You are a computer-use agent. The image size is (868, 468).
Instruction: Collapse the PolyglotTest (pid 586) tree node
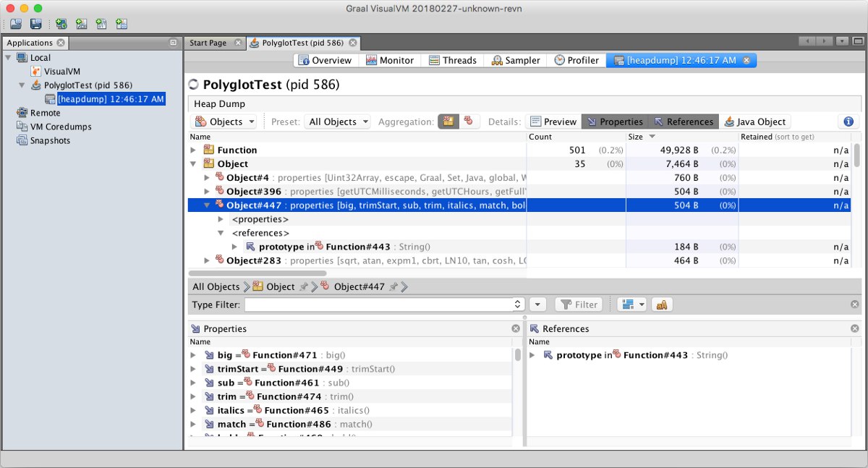pos(22,85)
